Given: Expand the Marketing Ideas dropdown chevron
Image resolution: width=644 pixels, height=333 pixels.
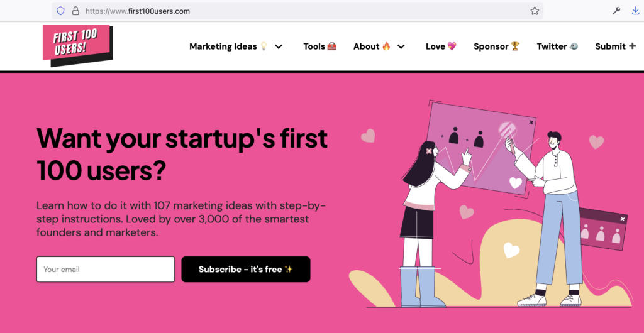Looking at the screenshot, I should click(279, 46).
